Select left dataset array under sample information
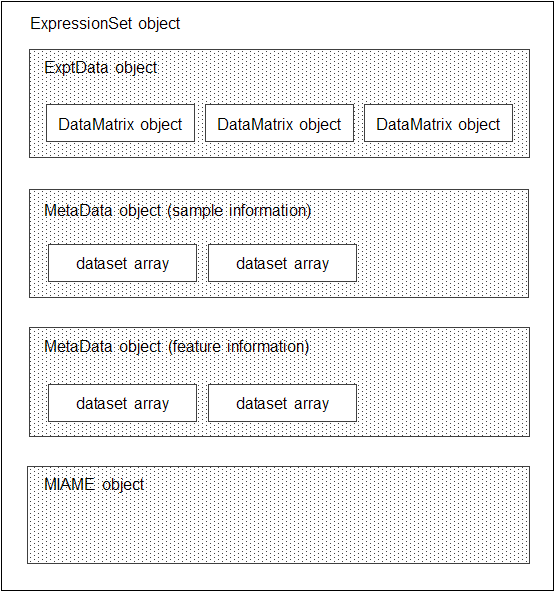 click(x=122, y=263)
